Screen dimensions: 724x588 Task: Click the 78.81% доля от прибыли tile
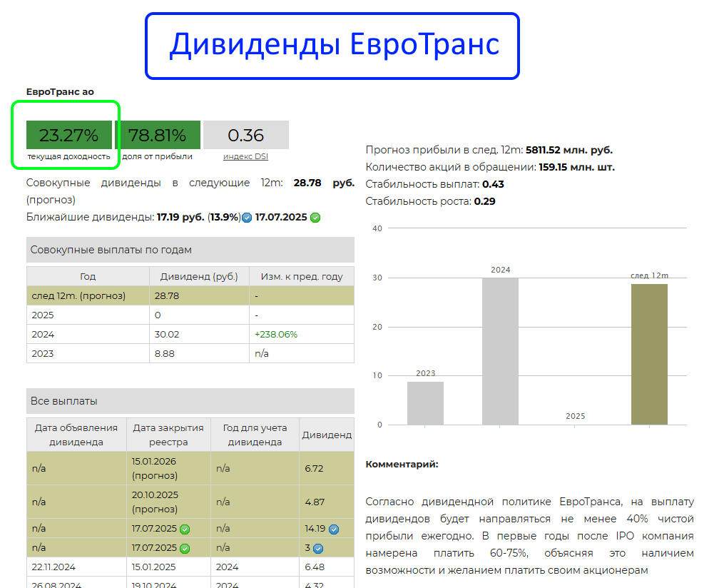pyautogui.click(x=158, y=135)
